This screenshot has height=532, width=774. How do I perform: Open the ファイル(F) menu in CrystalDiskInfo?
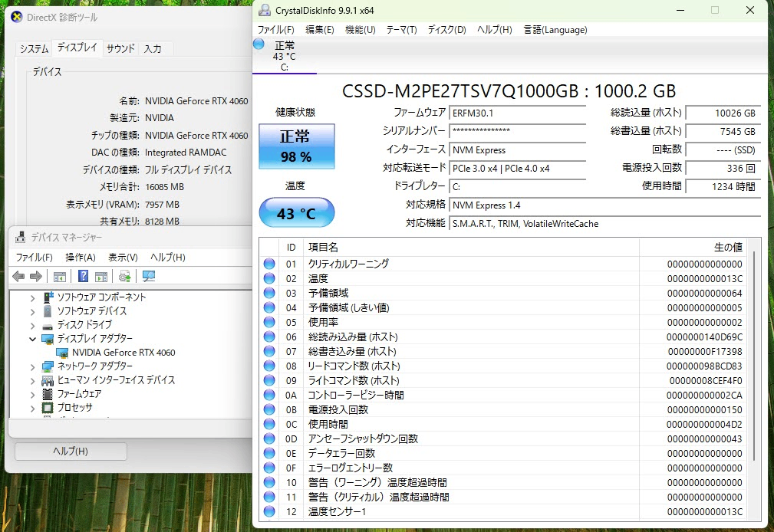[276, 30]
